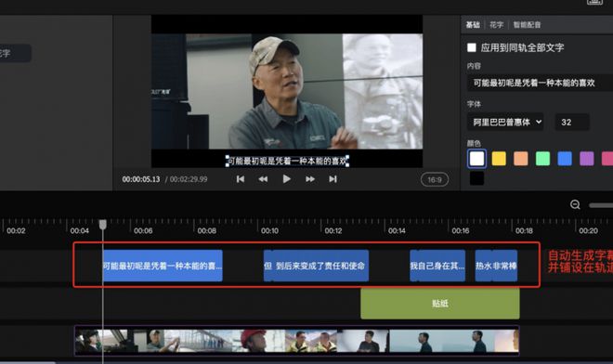
Task: Click the timeline playhead marker
Action: pos(103,225)
